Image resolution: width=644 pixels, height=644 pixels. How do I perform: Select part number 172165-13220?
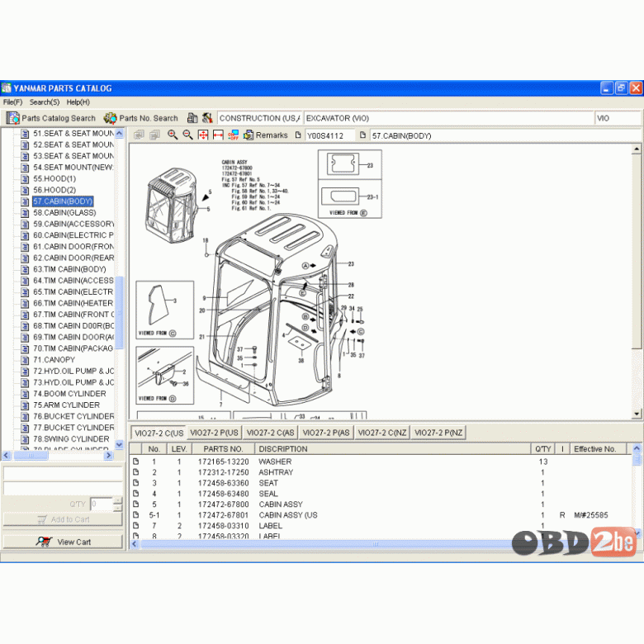pyautogui.click(x=223, y=462)
